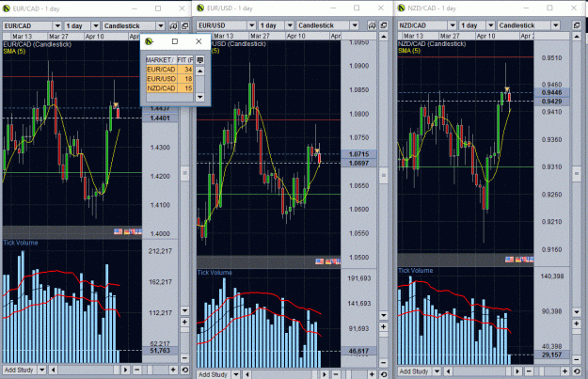Image resolution: width=588 pixels, height=379 pixels.
Task: Click Add Study button in EUR/CAD window
Action: [19, 370]
